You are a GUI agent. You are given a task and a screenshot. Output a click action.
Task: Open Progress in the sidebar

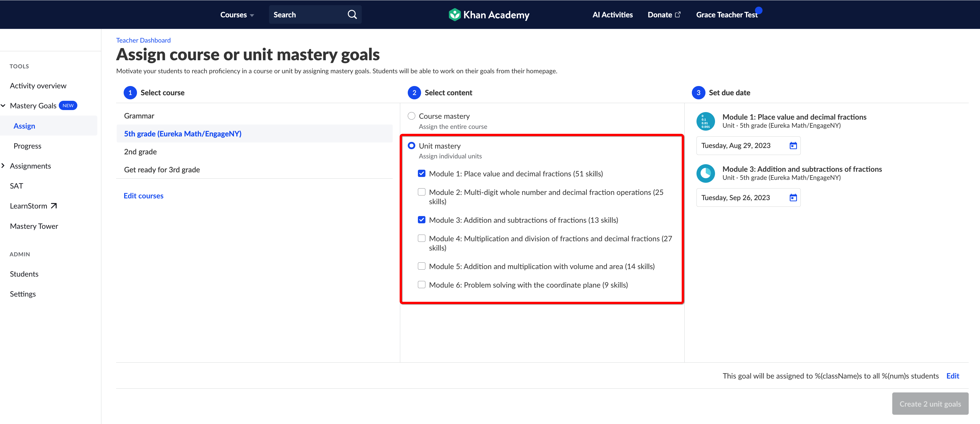click(x=28, y=146)
